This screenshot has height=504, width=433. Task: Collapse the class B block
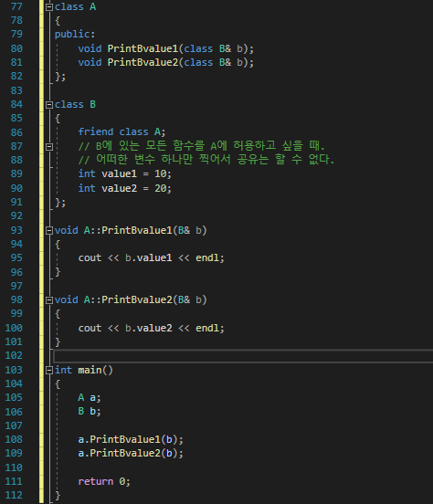49,105
